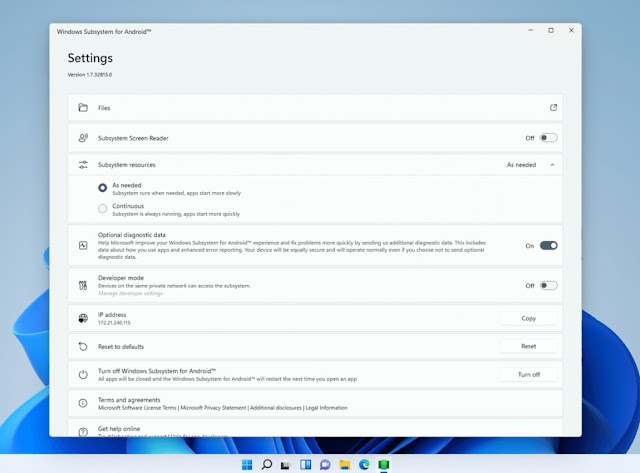Select the As needed radio option
Image resolution: width=640 pixels, height=473 pixels.
tap(102, 188)
